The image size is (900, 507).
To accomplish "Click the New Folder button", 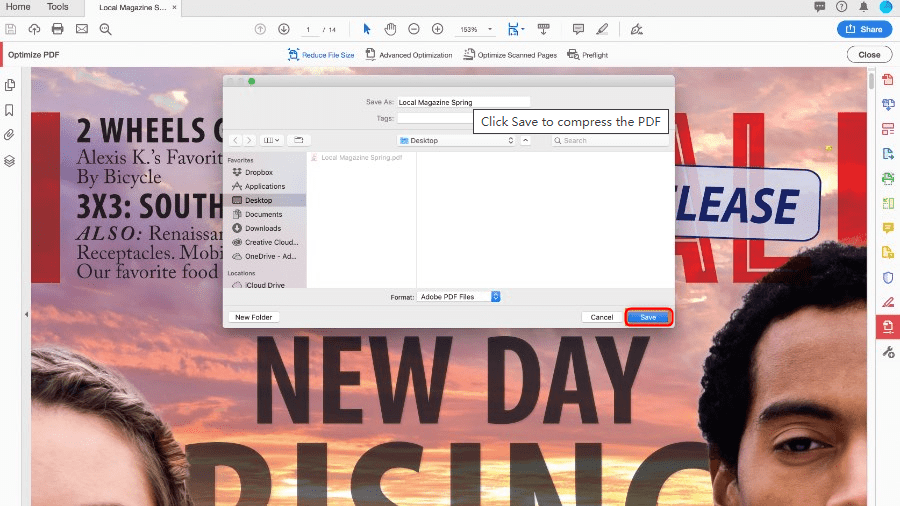I will (x=252, y=317).
